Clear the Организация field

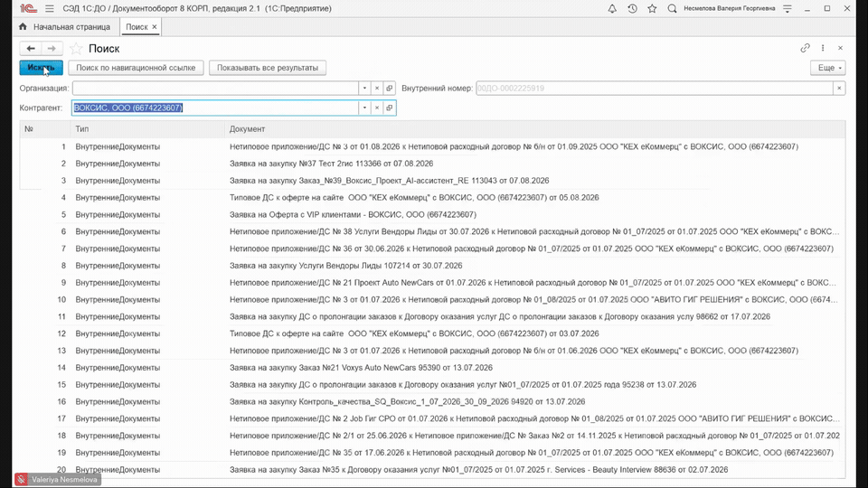click(x=377, y=88)
